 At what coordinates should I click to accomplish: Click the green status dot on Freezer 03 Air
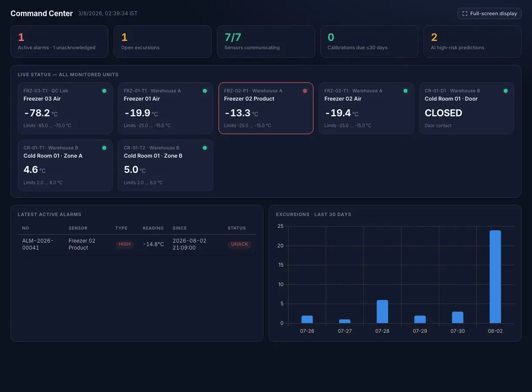104,91
